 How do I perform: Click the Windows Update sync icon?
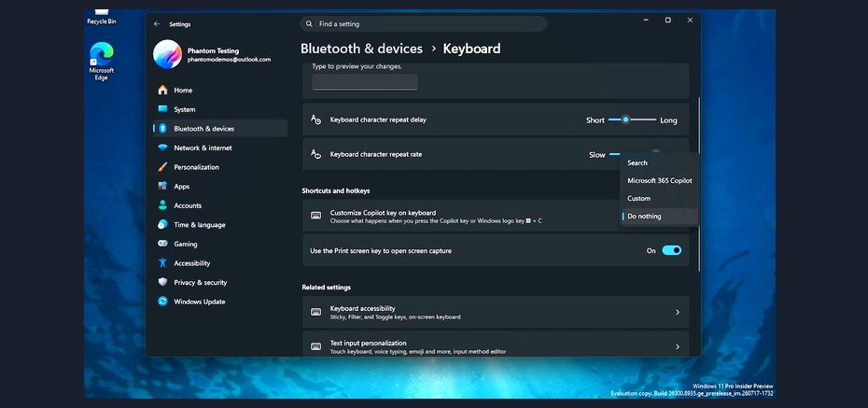[x=162, y=302]
